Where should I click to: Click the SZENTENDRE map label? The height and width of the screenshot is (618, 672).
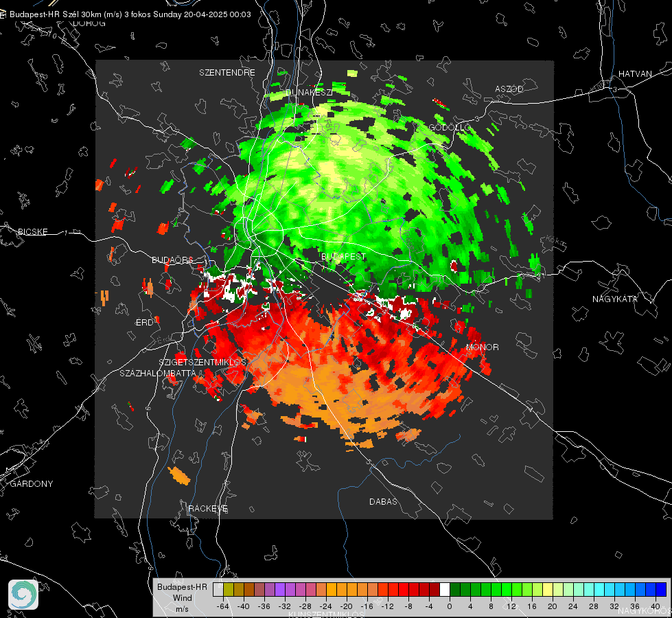point(227,73)
